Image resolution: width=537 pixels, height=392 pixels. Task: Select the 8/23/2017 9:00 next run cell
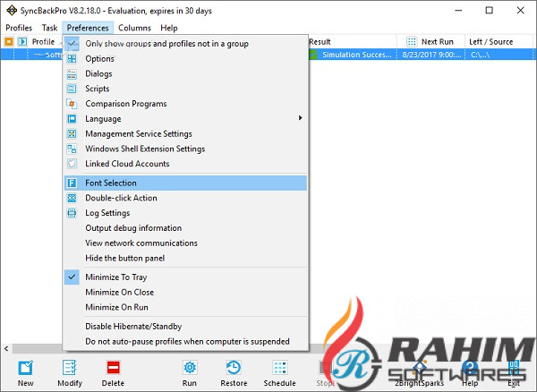pyautogui.click(x=430, y=55)
